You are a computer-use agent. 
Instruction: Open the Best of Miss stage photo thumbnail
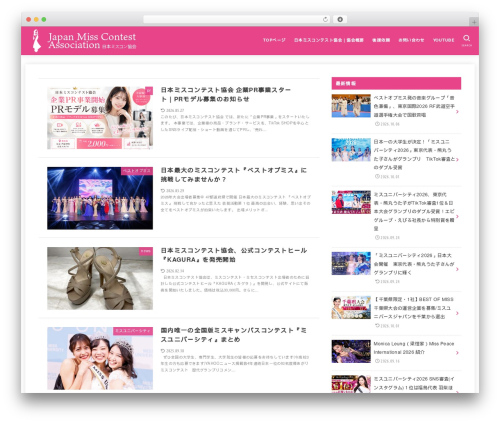[x=100, y=198]
